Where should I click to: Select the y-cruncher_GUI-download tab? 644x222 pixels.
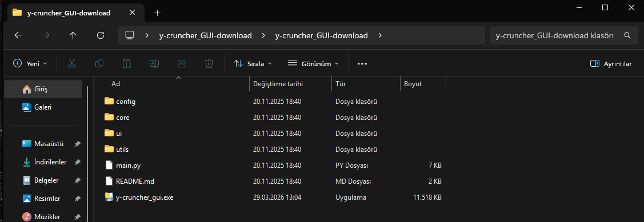pyautogui.click(x=76, y=13)
